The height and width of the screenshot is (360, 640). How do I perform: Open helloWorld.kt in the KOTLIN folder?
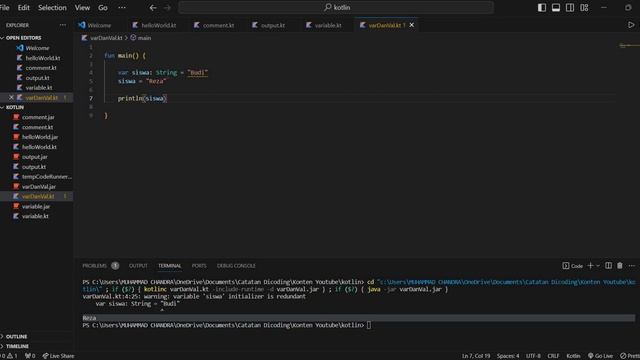pos(39,147)
